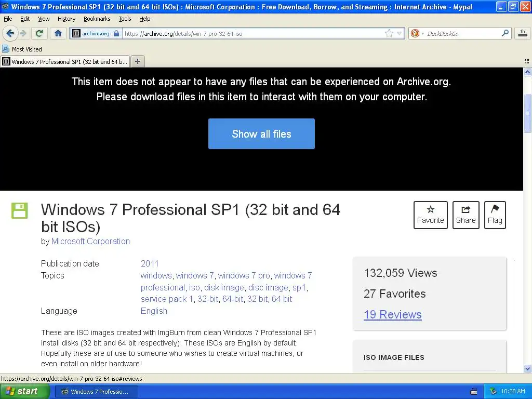Click the Flag button
This screenshot has width=532, height=399.
pyautogui.click(x=495, y=215)
